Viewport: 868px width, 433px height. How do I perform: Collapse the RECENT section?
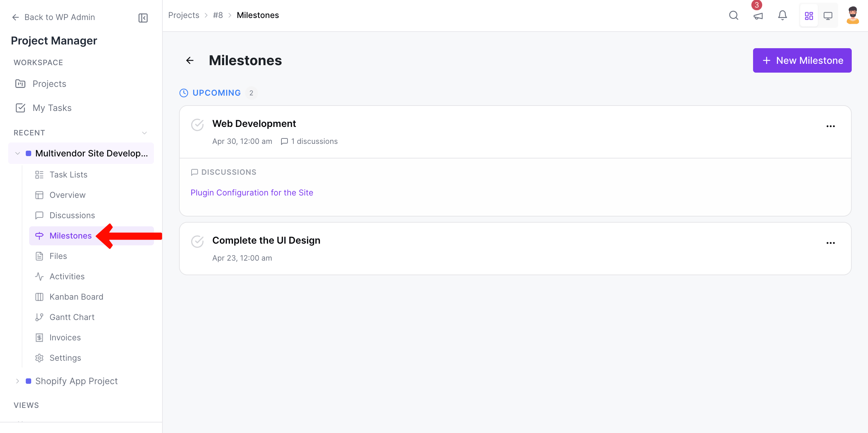click(x=144, y=133)
